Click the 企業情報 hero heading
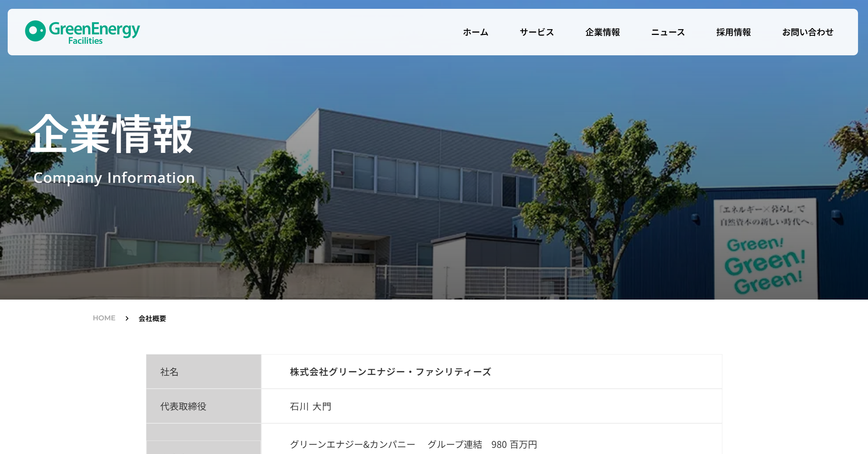The height and width of the screenshot is (454, 868). coord(111,134)
